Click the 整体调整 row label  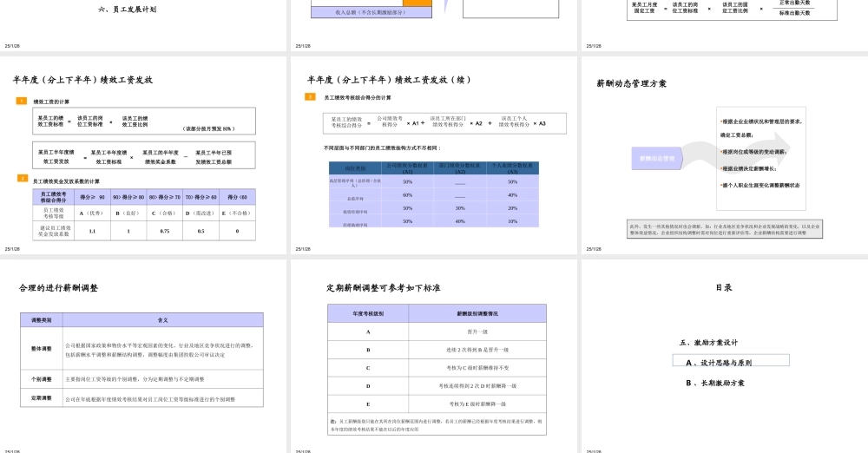tap(42, 349)
